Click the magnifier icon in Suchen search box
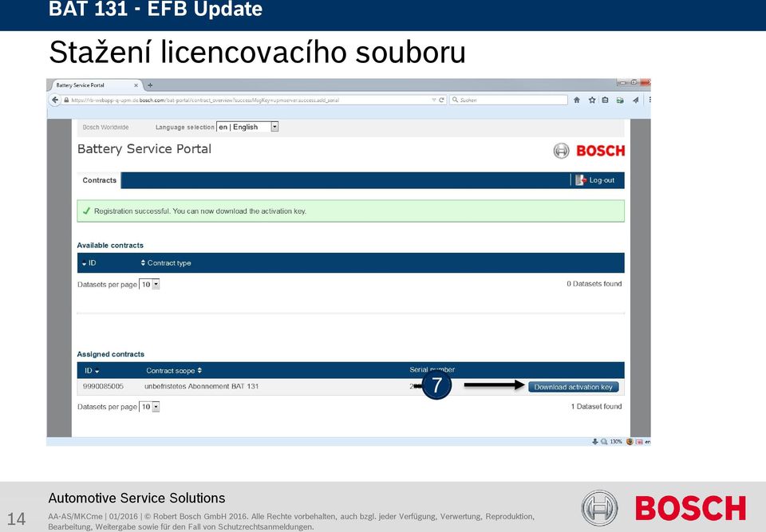 tap(456, 100)
